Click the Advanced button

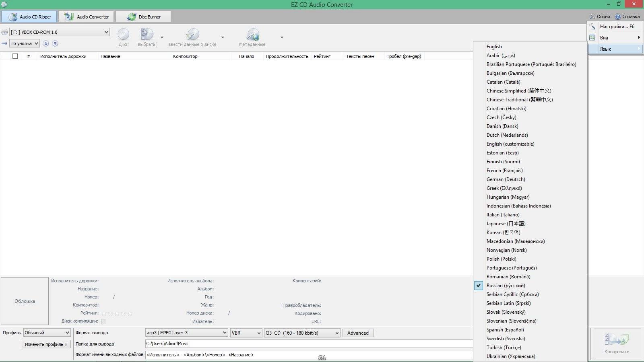pos(358,333)
